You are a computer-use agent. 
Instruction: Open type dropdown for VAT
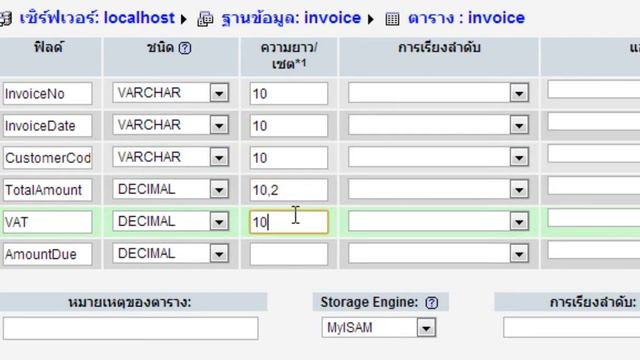click(171, 222)
